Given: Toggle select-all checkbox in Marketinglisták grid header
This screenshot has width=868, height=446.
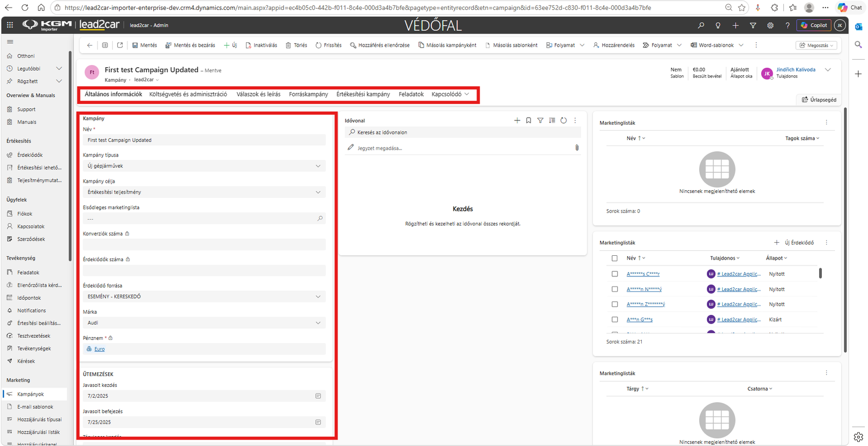Looking at the screenshot, I should pos(615,258).
